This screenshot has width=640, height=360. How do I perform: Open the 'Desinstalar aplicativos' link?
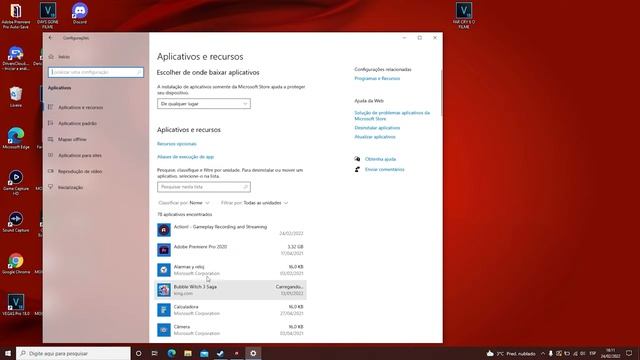click(x=377, y=128)
